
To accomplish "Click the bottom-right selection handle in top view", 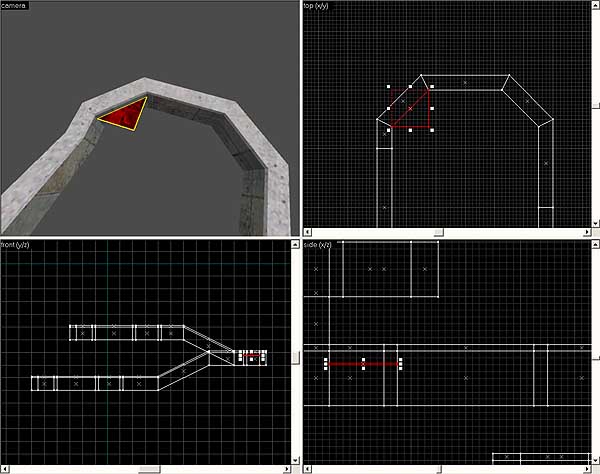I will point(432,130).
